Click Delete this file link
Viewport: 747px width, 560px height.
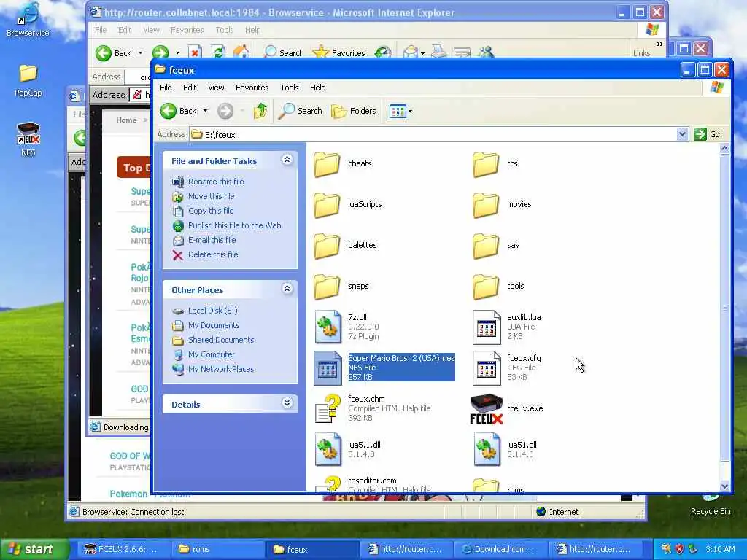pyautogui.click(x=213, y=254)
